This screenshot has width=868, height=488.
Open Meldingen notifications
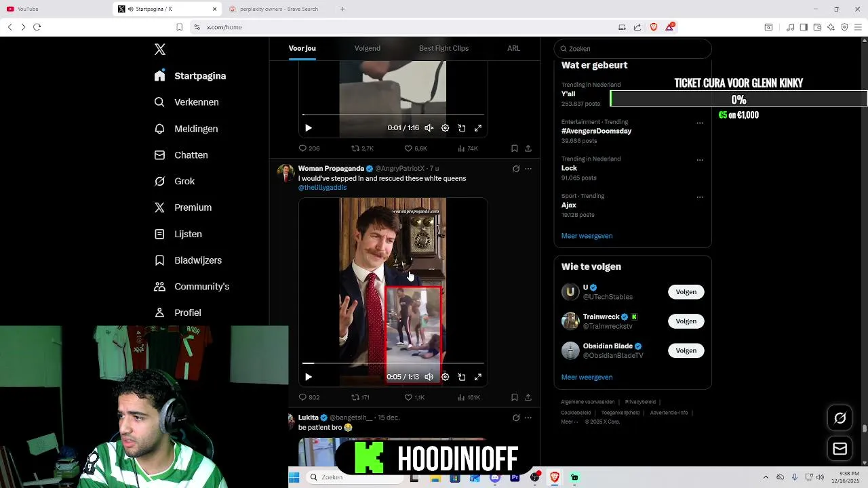[186, 129]
